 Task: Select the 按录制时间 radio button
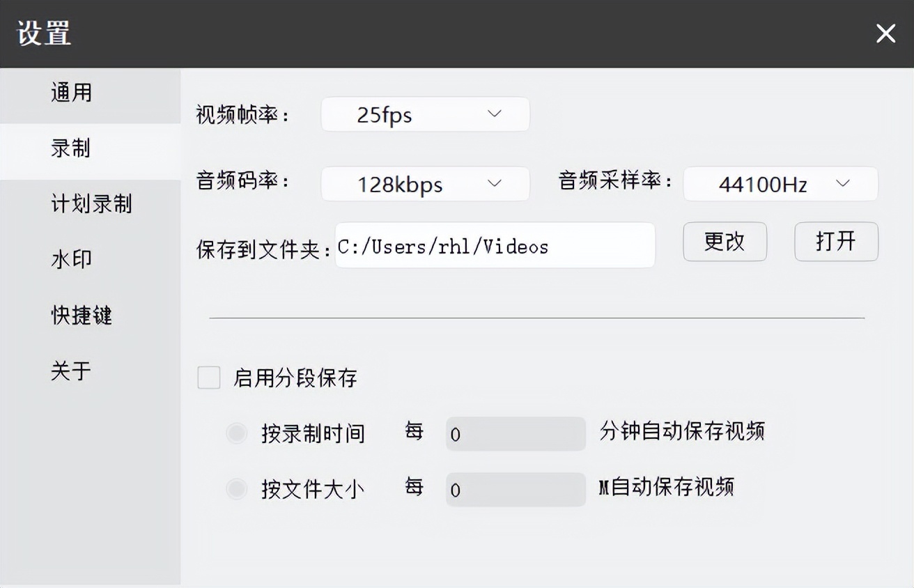click(237, 434)
